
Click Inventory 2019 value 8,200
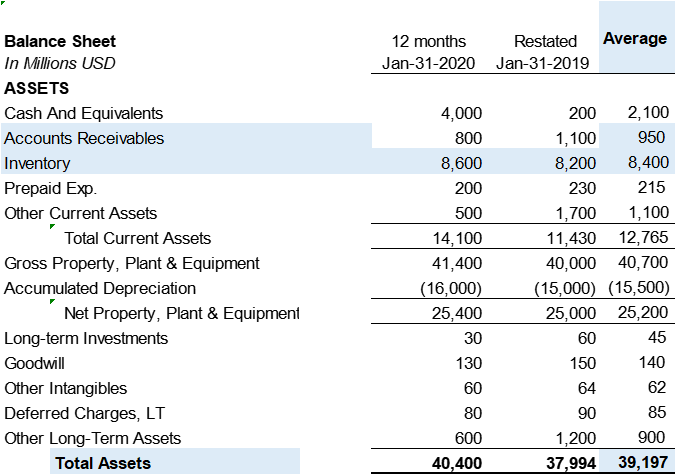[x=575, y=163]
